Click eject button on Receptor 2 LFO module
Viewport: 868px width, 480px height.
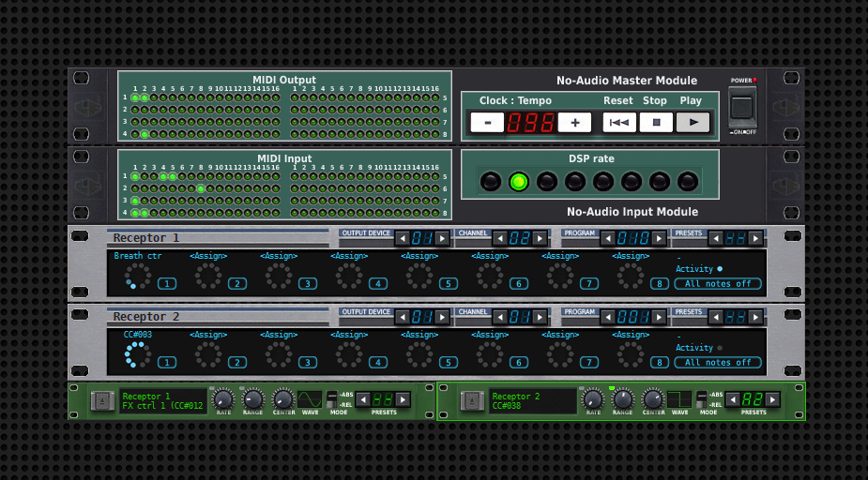coord(472,400)
